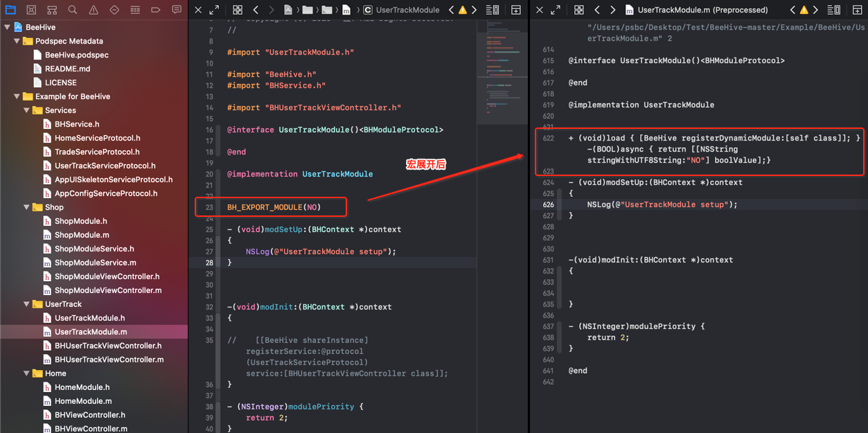Viewport: 868px width, 433px height.
Task: Open BHService.h header
Action: (x=77, y=124)
